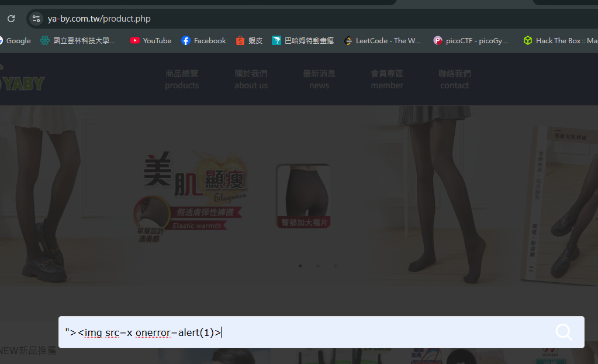Open the 國立雲林科技大學 bookmark
Viewport: 598px width, 364px height.
[77, 41]
